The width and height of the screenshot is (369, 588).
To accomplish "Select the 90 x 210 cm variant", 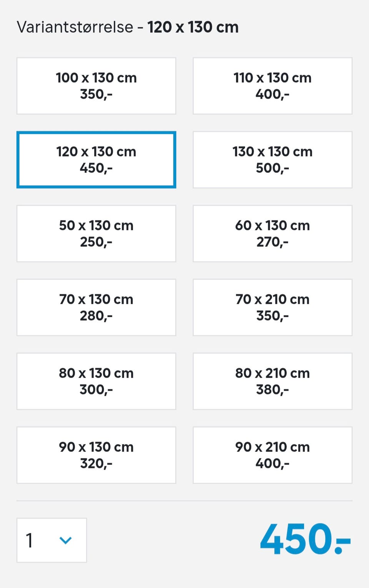I will pyautogui.click(x=272, y=455).
